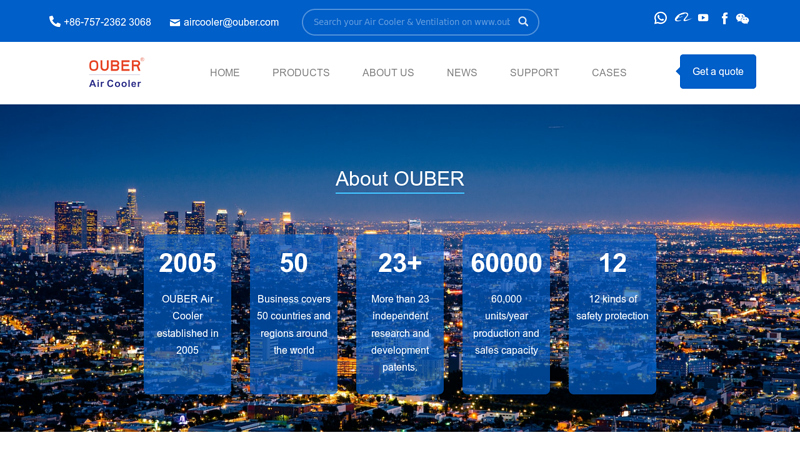Select the 60000 units/year card
This screenshot has width=800, height=450.
pyautogui.click(x=506, y=314)
